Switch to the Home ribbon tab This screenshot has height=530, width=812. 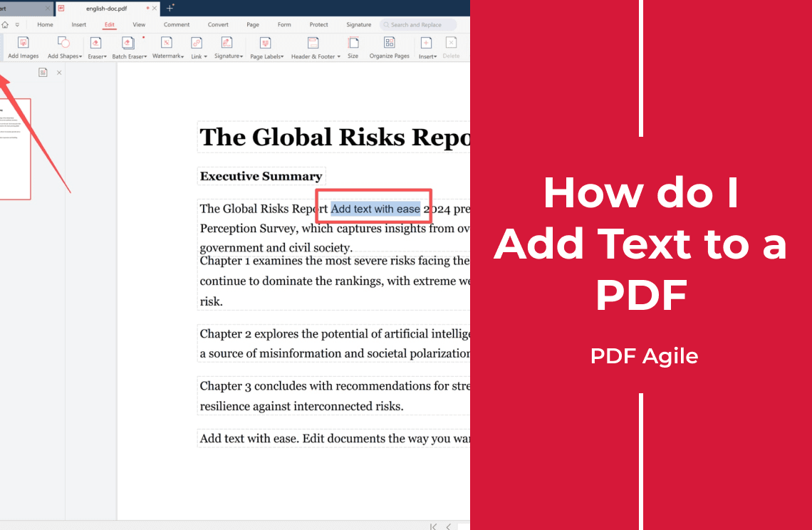pos(45,24)
